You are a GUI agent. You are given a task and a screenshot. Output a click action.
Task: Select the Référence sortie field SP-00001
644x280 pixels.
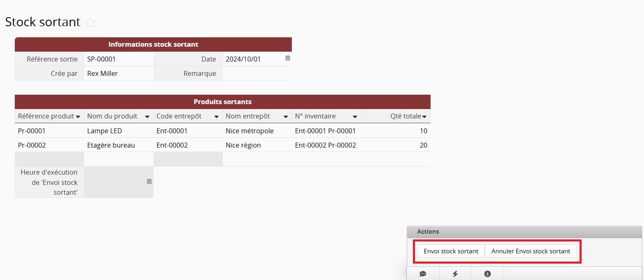[x=118, y=59]
